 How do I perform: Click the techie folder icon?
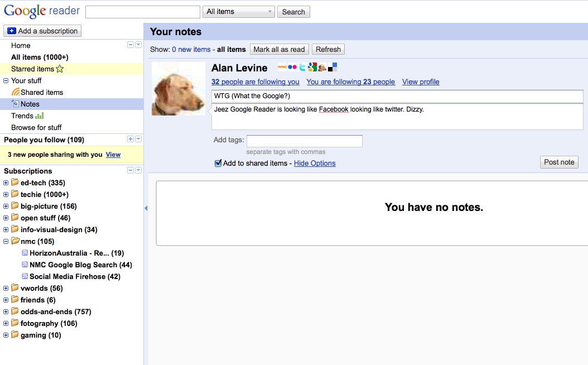(x=15, y=194)
